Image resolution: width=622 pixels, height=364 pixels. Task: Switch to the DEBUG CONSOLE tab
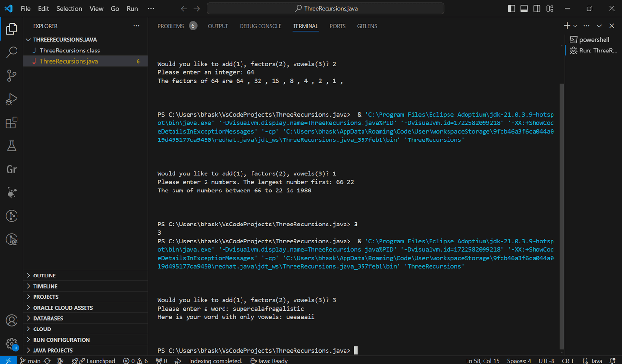click(x=260, y=26)
